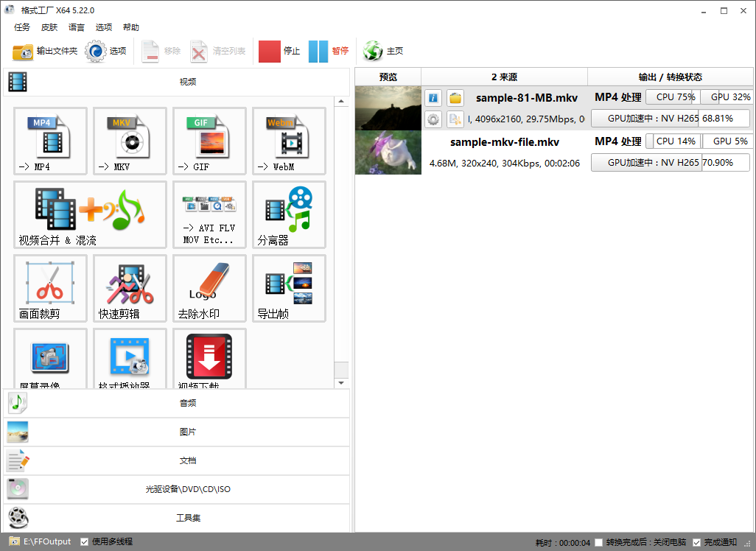Select the -> MKV format icon
Screen dimensions: 756x551
pos(130,141)
